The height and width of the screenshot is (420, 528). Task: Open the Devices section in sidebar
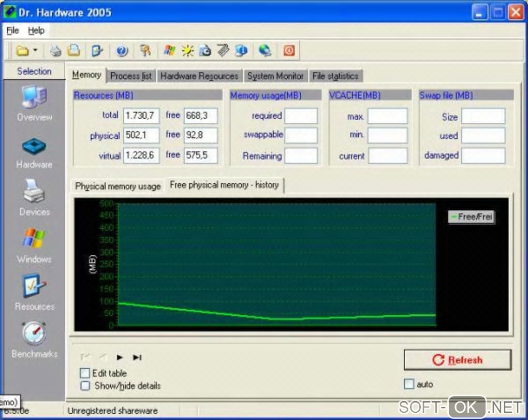(34, 198)
